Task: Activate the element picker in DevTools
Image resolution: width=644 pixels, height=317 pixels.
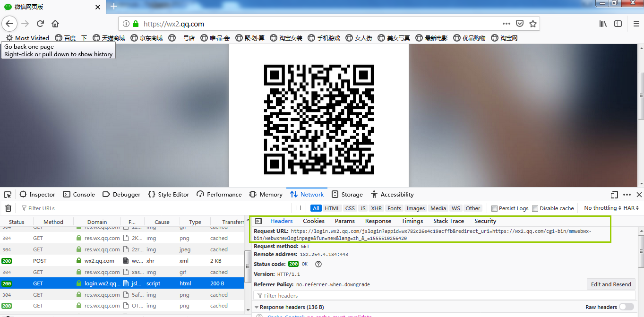Action: coord(8,195)
